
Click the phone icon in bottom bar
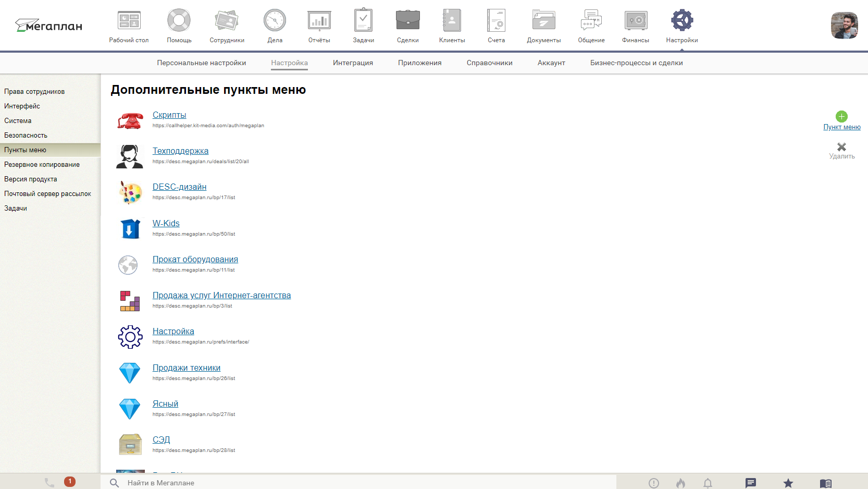click(49, 483)
